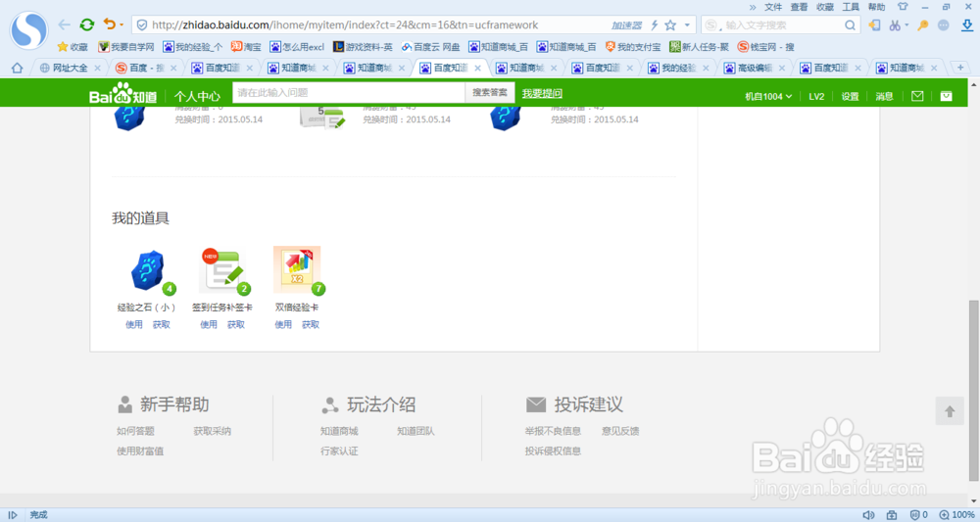Close the 网址大全 tab

pyautogui.click(x=97, y=68)
